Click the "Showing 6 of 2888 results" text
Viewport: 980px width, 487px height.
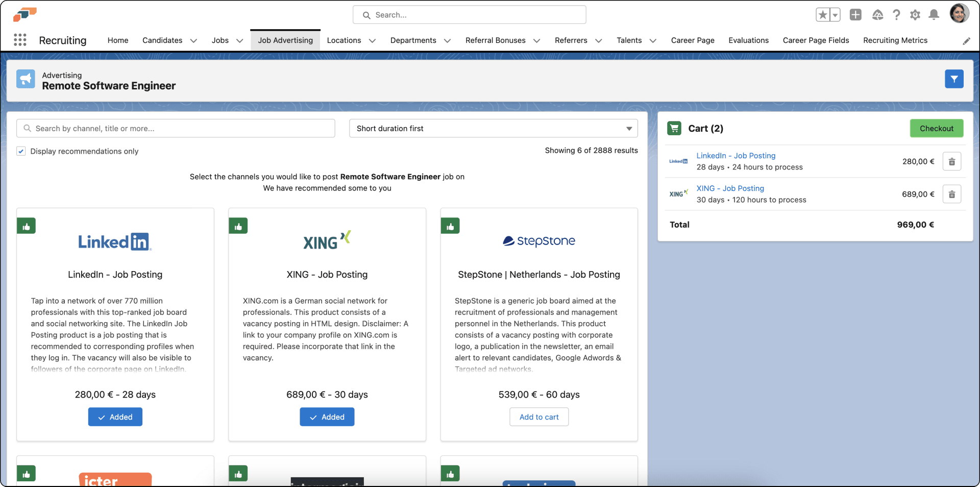point(591,151)
